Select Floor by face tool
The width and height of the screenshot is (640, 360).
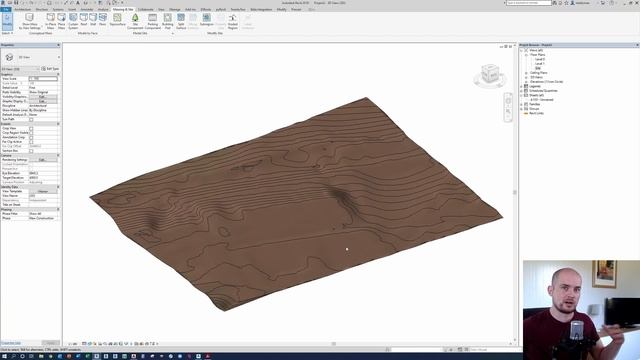point(102,19)
